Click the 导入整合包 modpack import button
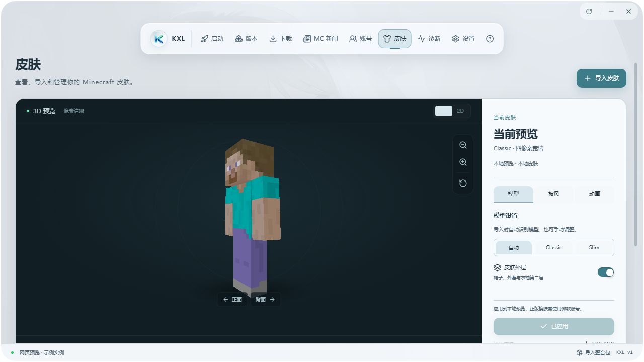 [x=593, y=352]
